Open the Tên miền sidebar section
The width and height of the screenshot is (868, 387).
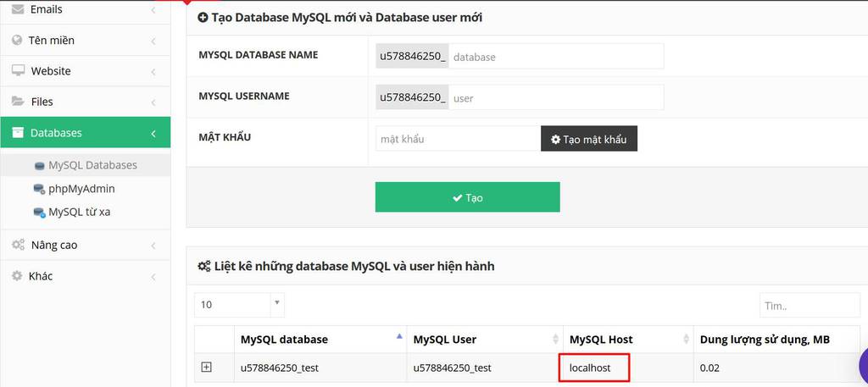pos(86,41)
